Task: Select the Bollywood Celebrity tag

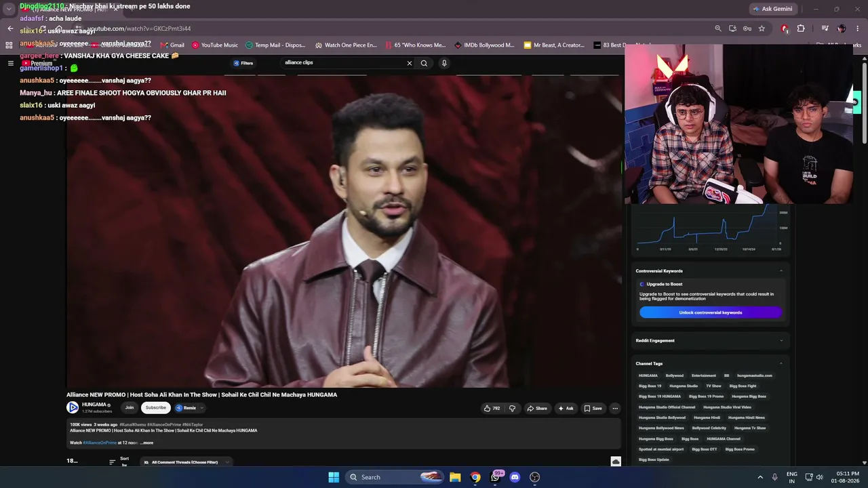Action: tap(709, 428)
